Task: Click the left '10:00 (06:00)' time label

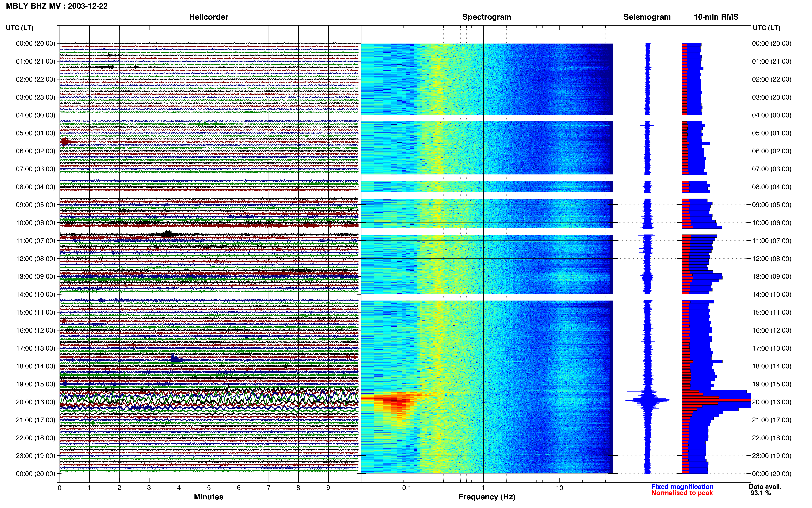Action: point(36,223)
